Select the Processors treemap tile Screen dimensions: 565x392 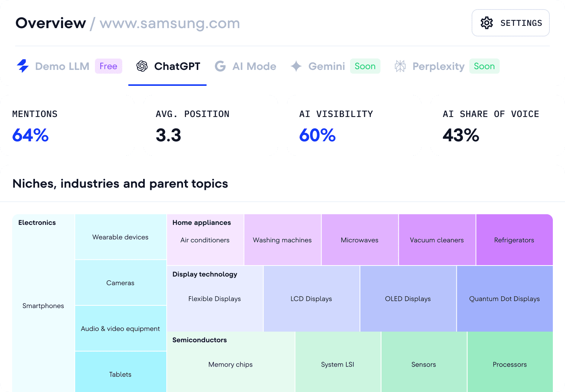pos(510,364)
